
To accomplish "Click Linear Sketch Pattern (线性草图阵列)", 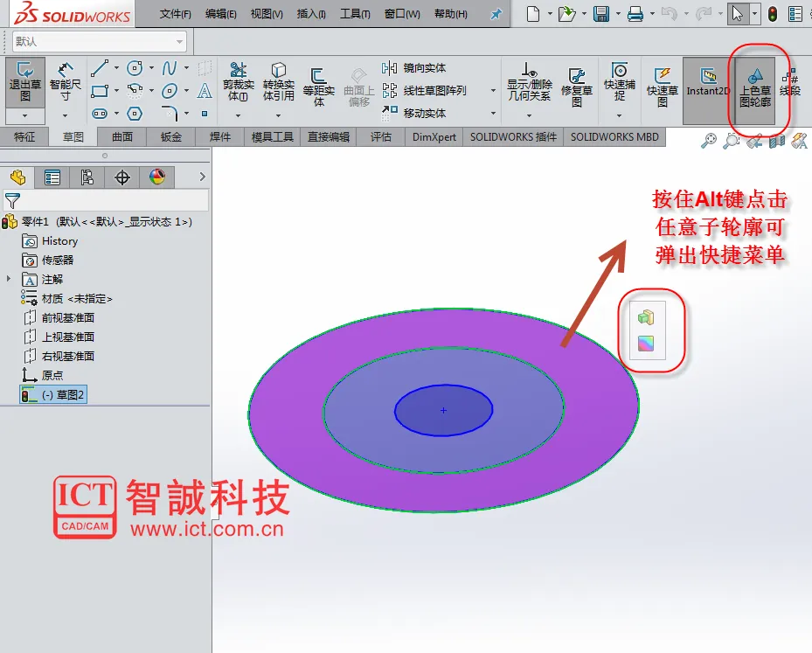I will pos(424,91).
